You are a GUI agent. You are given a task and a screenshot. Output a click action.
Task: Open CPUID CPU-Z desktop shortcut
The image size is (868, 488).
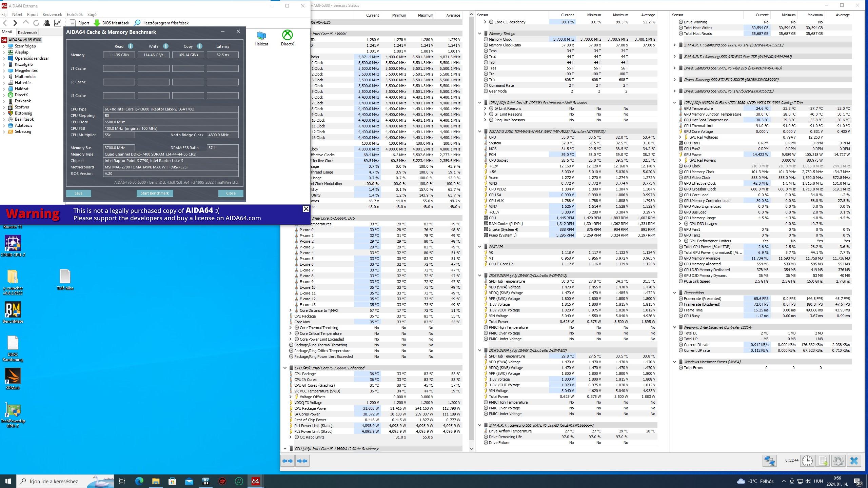13,246
